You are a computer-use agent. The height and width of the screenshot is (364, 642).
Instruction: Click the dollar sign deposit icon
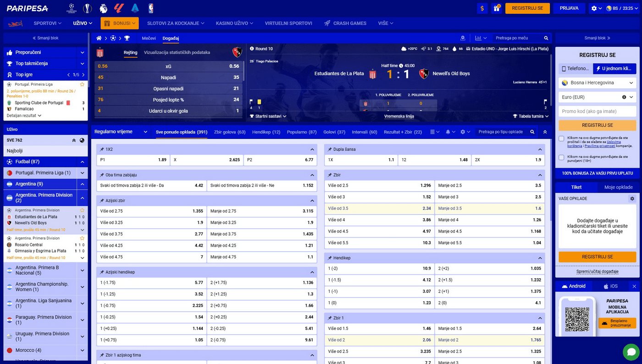[482, 8]
